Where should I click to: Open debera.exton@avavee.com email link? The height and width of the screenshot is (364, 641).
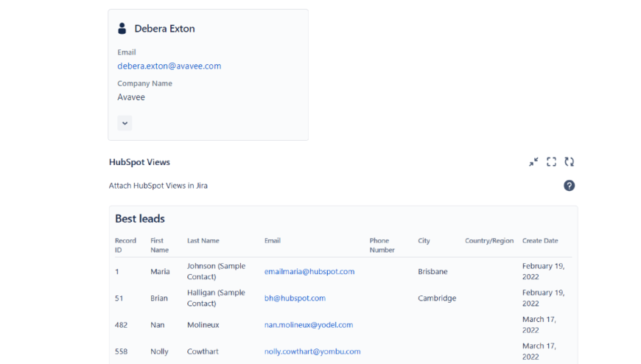click(169, 66)
